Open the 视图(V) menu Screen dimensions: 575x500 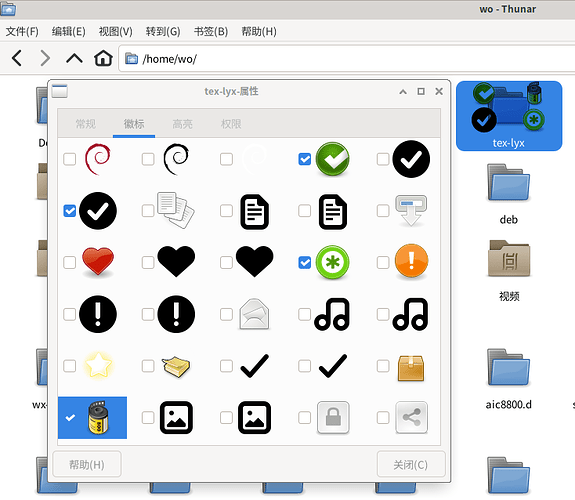coord(116,32)
